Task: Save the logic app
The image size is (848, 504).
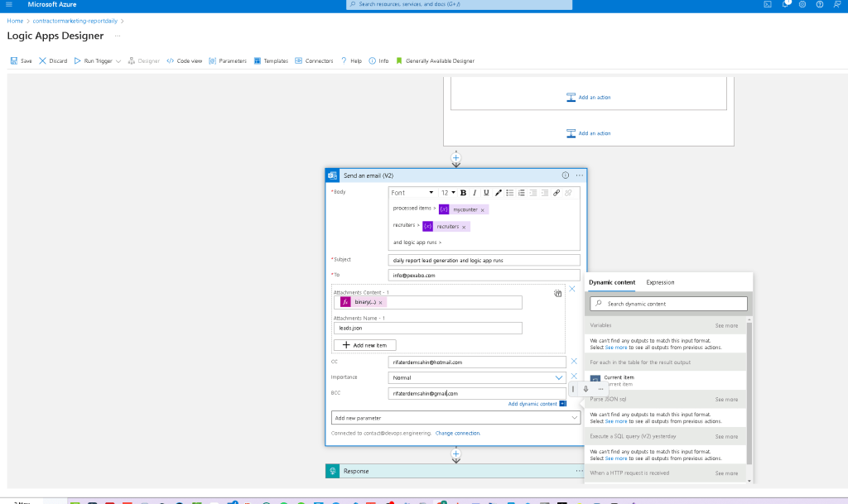Action: tap(21, 61)
